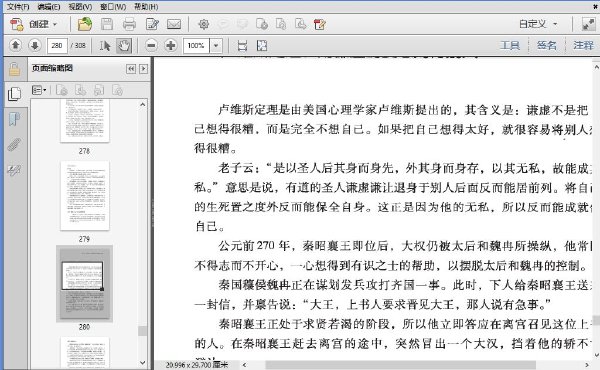Toggle the fit-width scrolling mode icon
Image resolution: width=600 pixels, height=370 pixels.
(x=242, y=46)
